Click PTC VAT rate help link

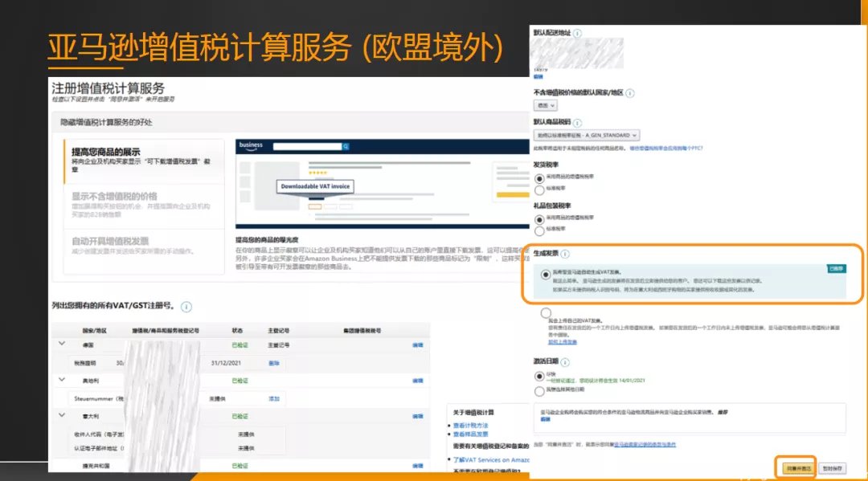click(x=666, y=149)
